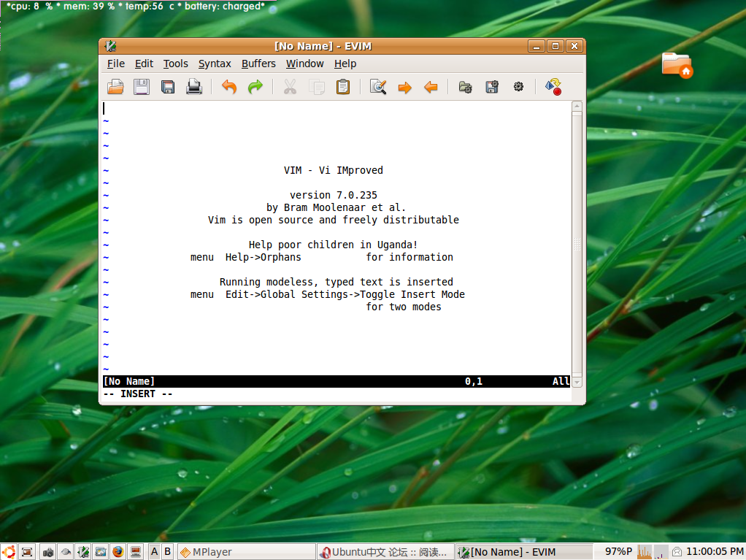Screen dimensions: 746x560
Task: Click the 0,1 cursor position indicator
Action: (x=474, y=382)
